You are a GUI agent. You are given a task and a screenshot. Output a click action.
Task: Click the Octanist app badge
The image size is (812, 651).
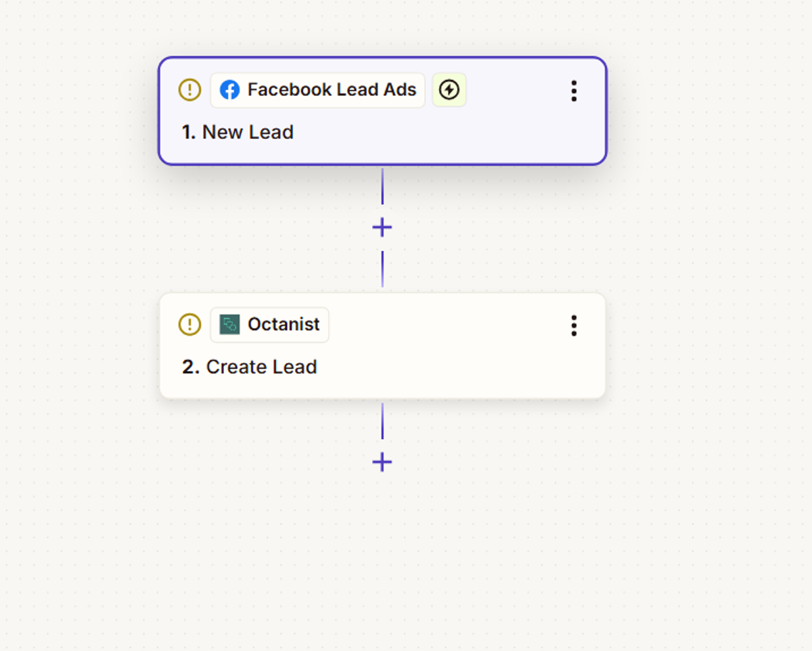(x=270, y=325)
